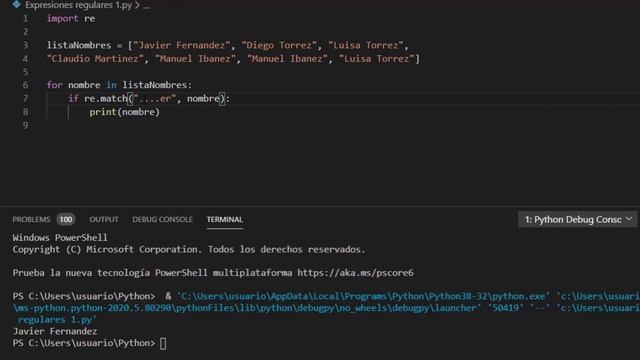The image size is (640, 360).
Task: Click the 'for' keyword on line 6
Action: point(55,85)
